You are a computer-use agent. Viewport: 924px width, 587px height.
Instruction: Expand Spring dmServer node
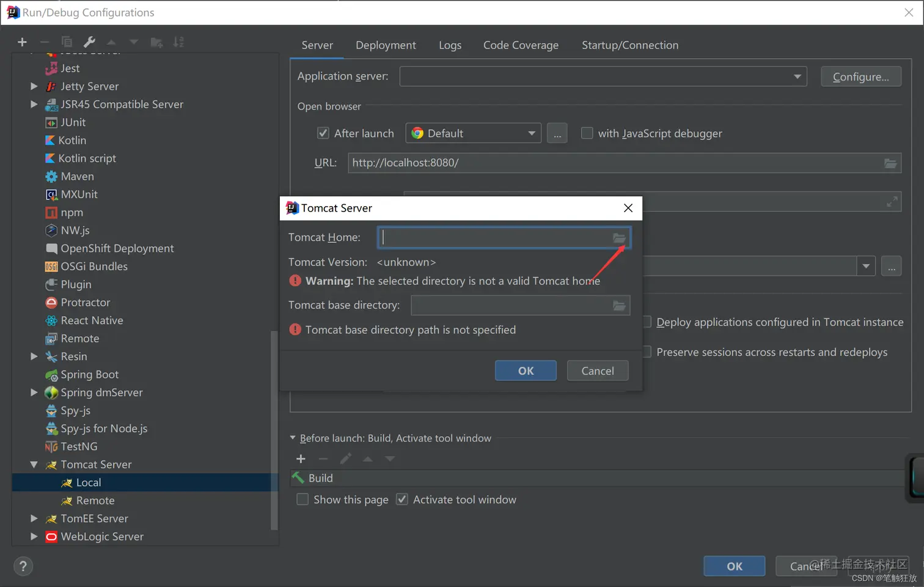coord(34,393)
